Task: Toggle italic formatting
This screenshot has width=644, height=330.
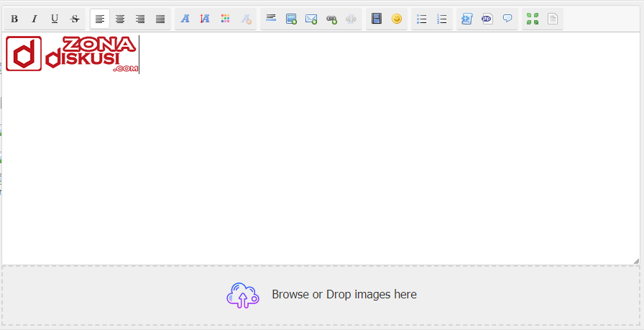Action: pos(34,19)
